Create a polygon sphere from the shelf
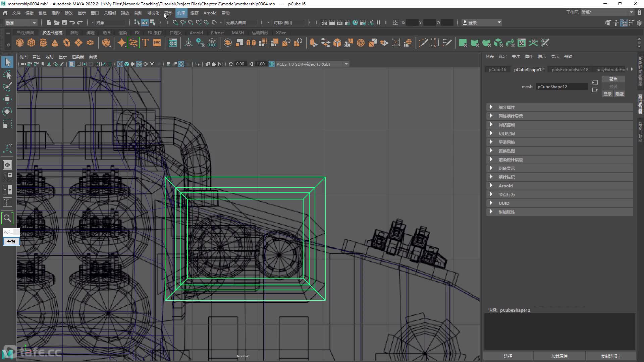644x362 pixels. 20,43
